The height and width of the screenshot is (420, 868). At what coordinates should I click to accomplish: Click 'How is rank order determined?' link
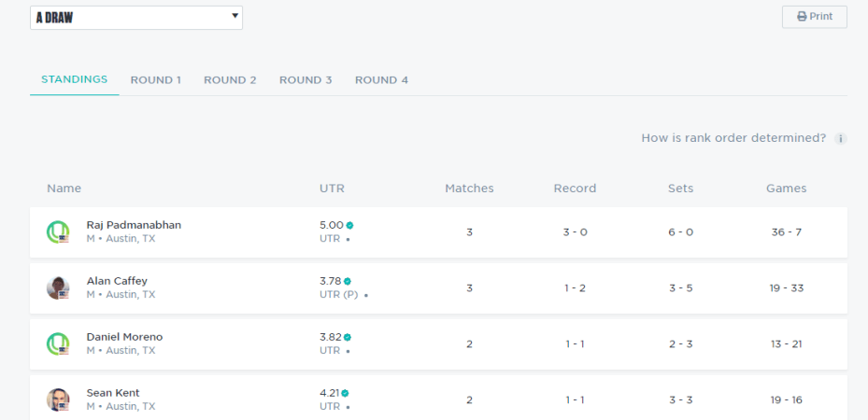click(x=733, y=138)
